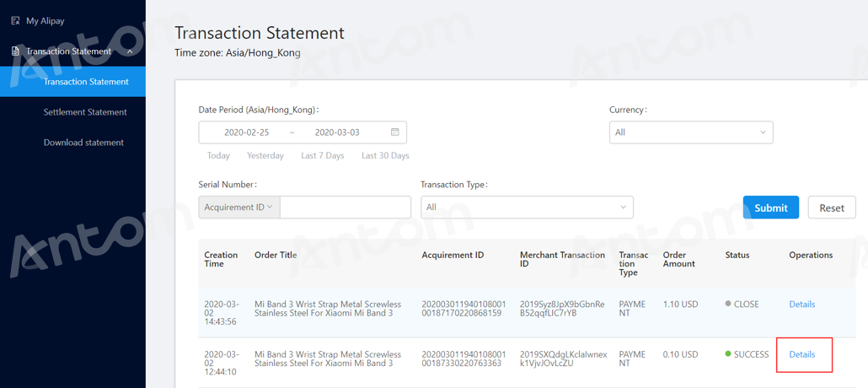Click the SUCCESS status cell

click(747, 354)
